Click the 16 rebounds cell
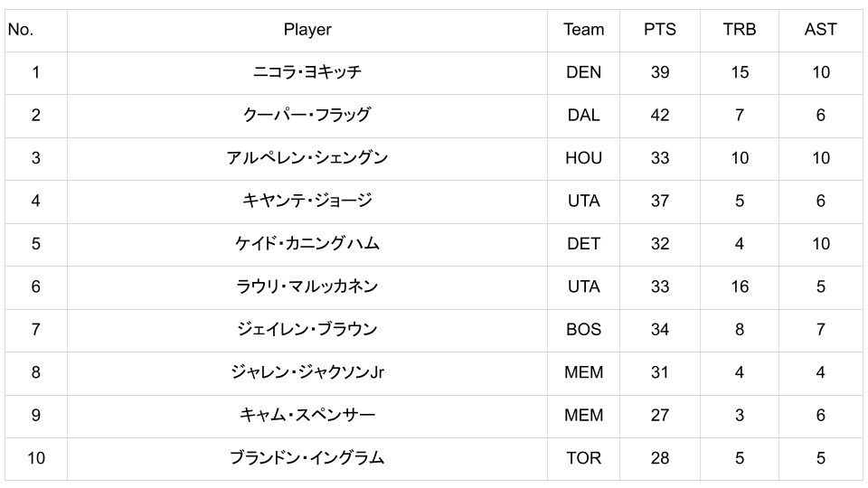Viewport: 868px width, 488px height. 739,286
